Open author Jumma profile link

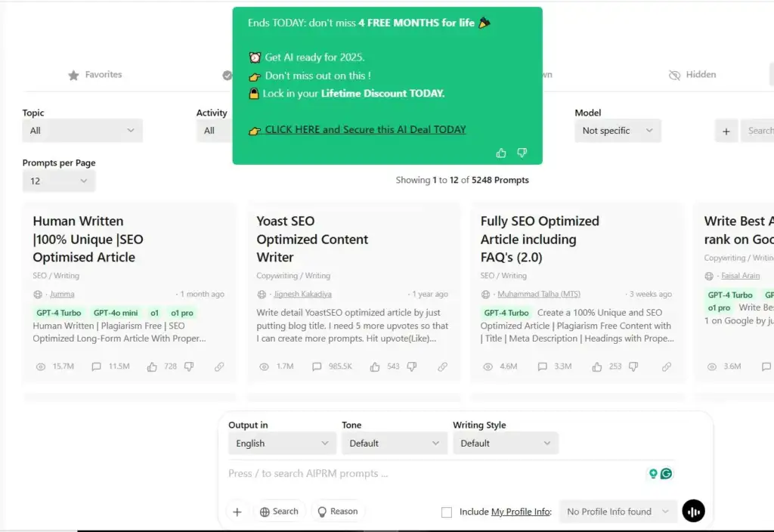pos(62,294)
